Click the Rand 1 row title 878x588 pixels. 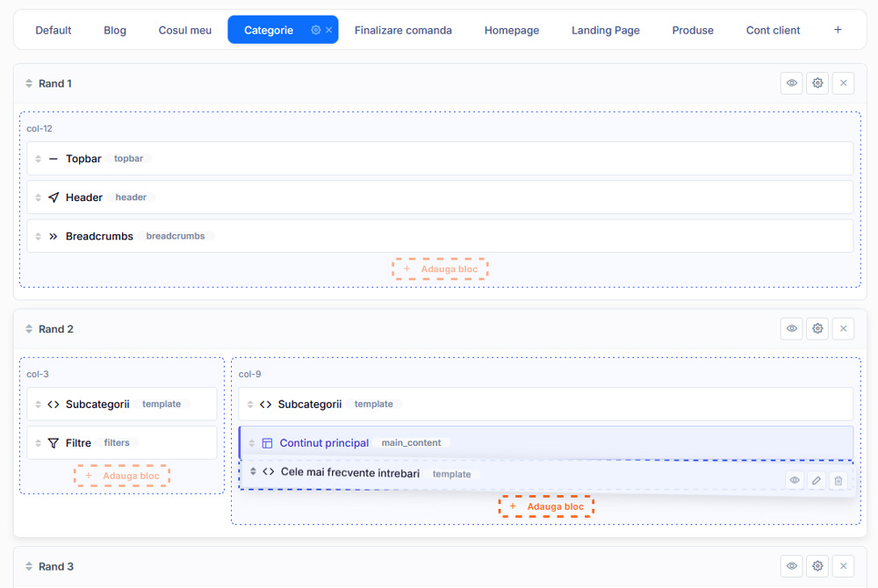click(x=54, y=83)
